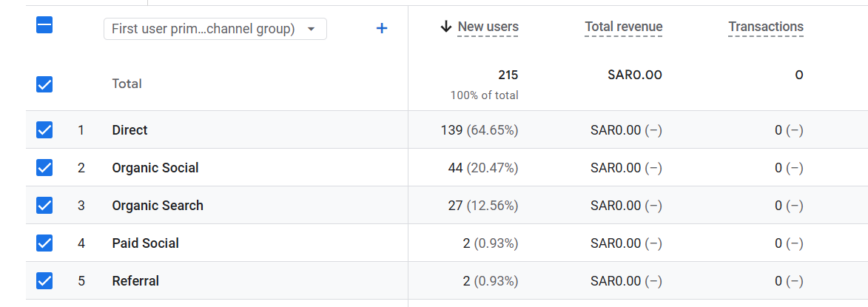Click the plus icon to add dimension

pyautogui.click(x=382, y=29)
